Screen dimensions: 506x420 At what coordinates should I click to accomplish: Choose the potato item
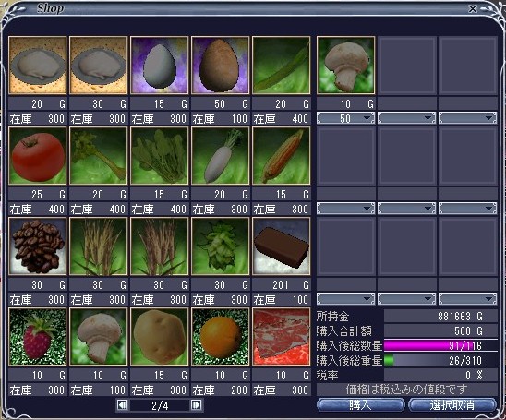point(160,336)
